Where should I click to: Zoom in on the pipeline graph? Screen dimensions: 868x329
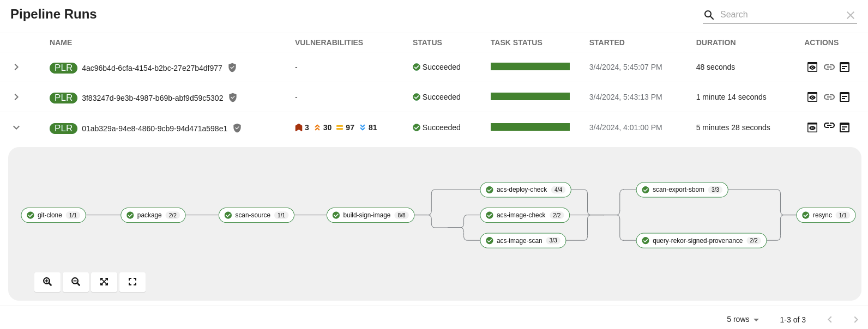pyautogui.click(x=47, y=282)
